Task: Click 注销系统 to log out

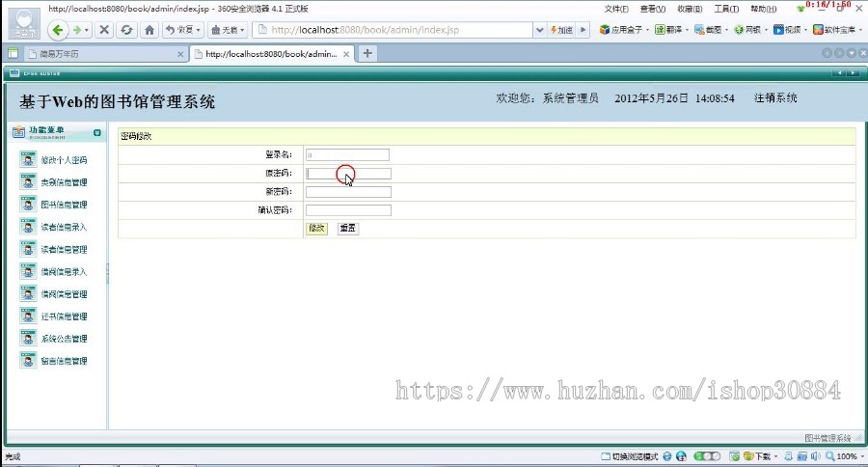Action: click(775, 98)
